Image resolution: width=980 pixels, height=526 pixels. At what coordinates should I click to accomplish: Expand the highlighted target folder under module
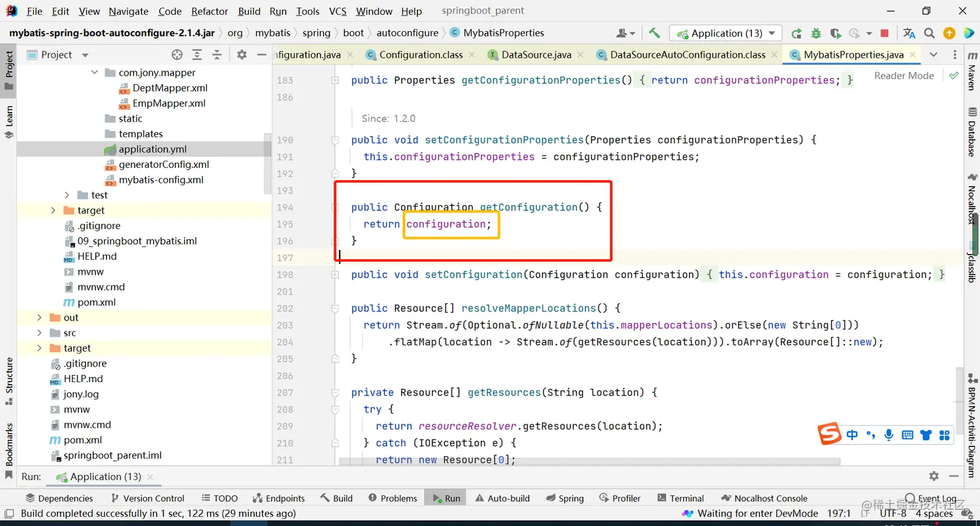tap(52, 211)
